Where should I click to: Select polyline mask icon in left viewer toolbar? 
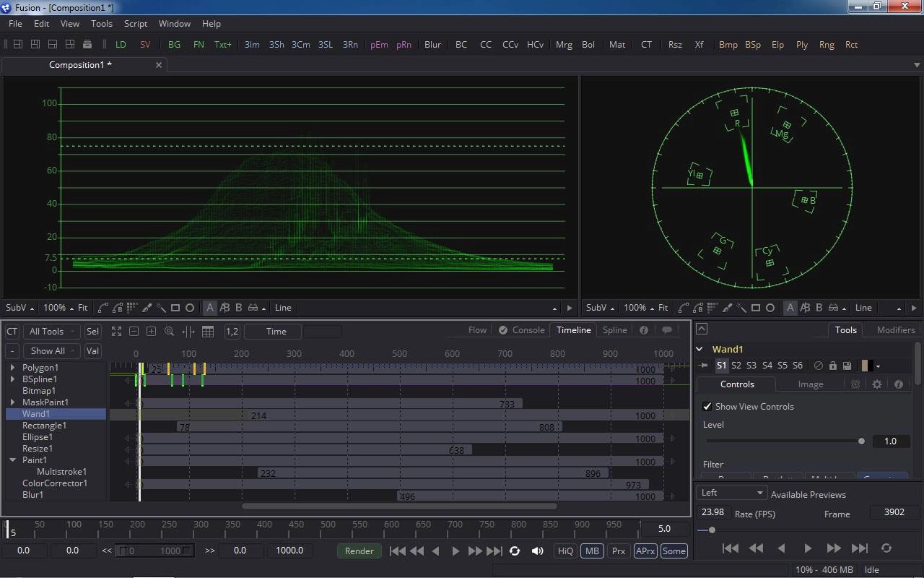point(103,308)
